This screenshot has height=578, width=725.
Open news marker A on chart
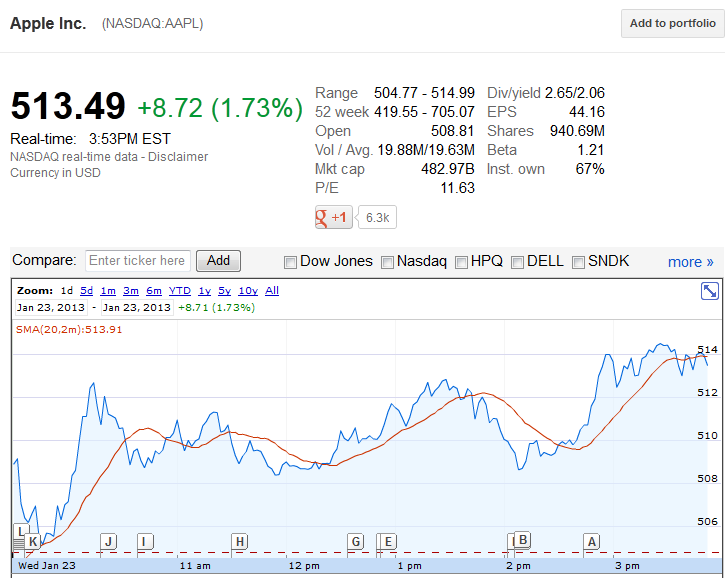click(591, 541)
